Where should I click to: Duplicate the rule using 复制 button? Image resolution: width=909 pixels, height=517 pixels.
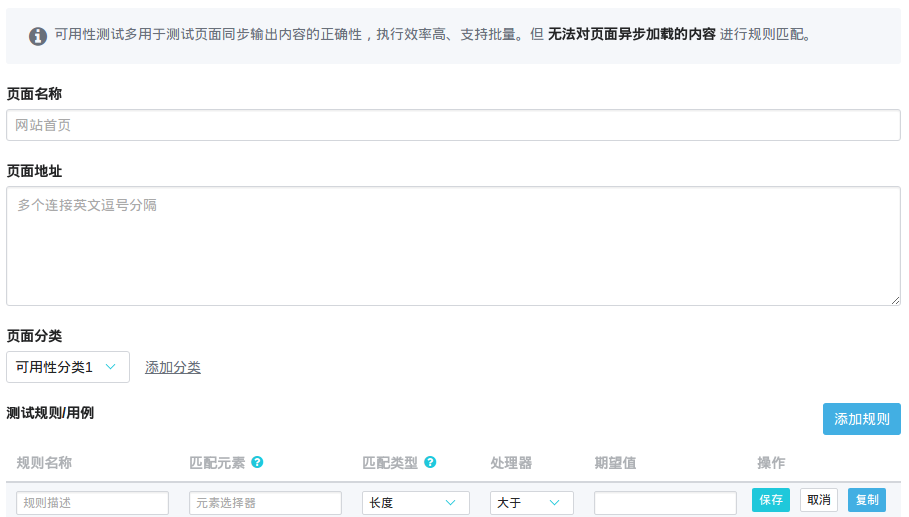866,500
